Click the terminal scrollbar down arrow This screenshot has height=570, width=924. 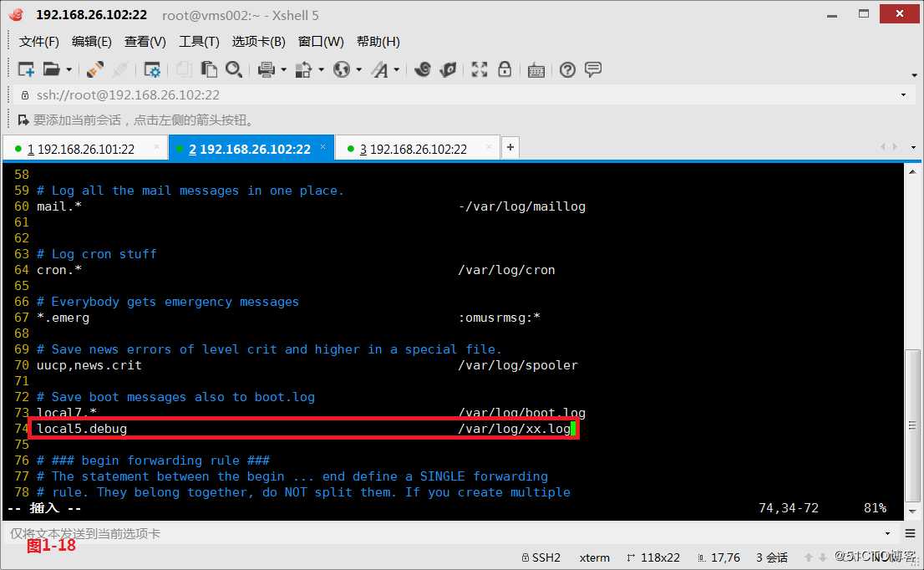[912, 511]
